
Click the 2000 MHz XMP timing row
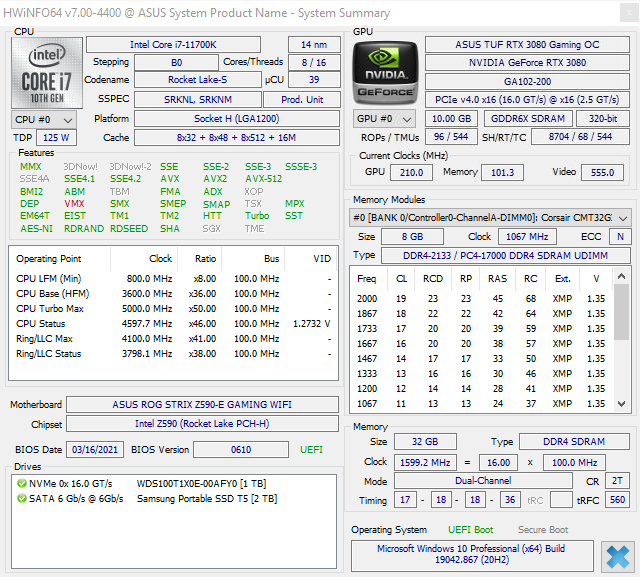482,299
